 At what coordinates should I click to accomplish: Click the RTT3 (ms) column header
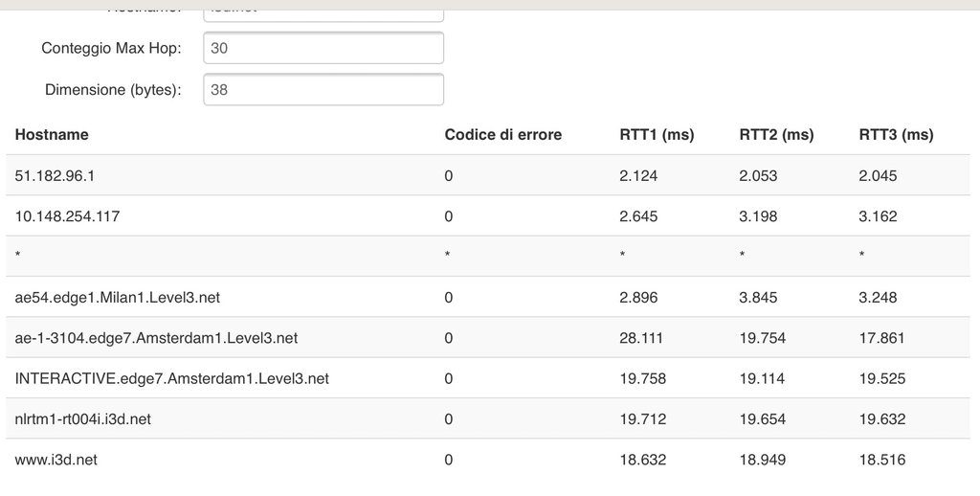(x=896, y=135)
